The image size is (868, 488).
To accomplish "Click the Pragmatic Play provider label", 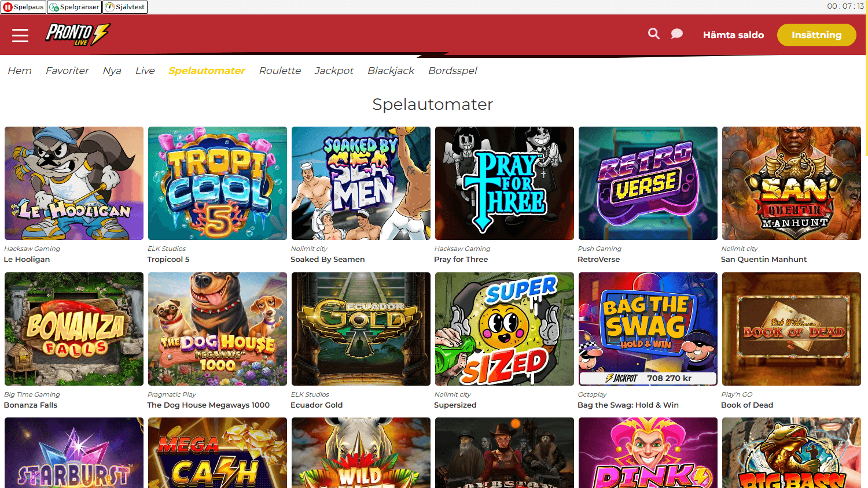I will (x=172, y=394).
